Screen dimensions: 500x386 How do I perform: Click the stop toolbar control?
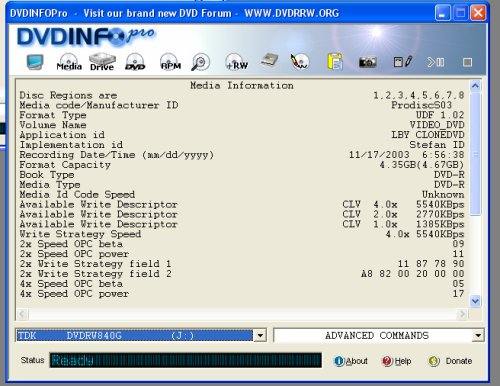[467, 62]
